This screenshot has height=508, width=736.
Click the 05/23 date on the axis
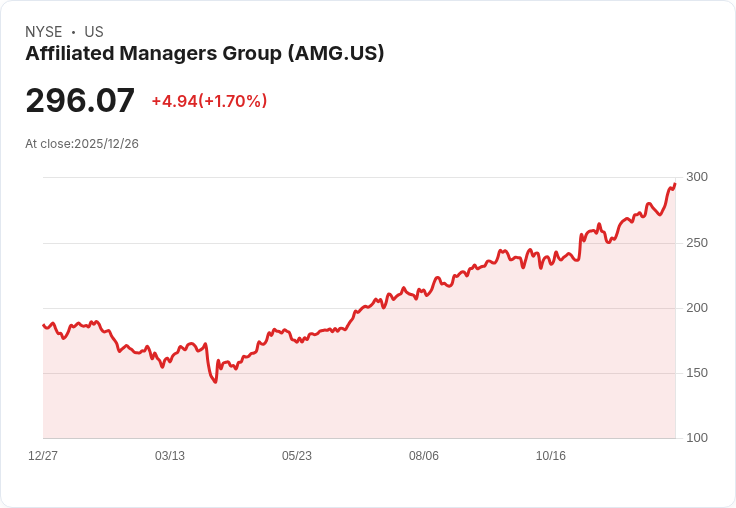[297, 456]
